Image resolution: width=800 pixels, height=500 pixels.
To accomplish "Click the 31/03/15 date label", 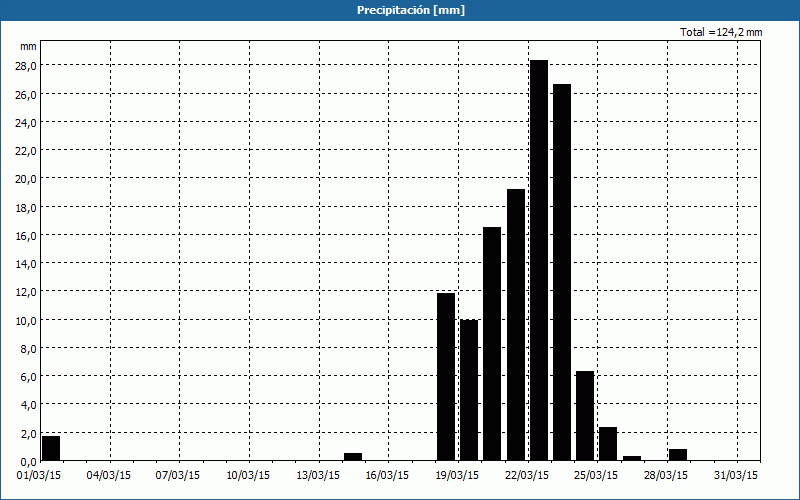I will tap(736, 475).
